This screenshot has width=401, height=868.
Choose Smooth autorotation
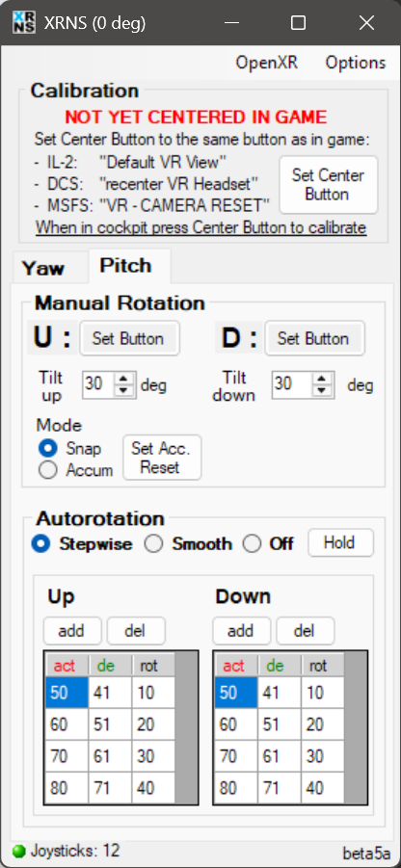153,544
